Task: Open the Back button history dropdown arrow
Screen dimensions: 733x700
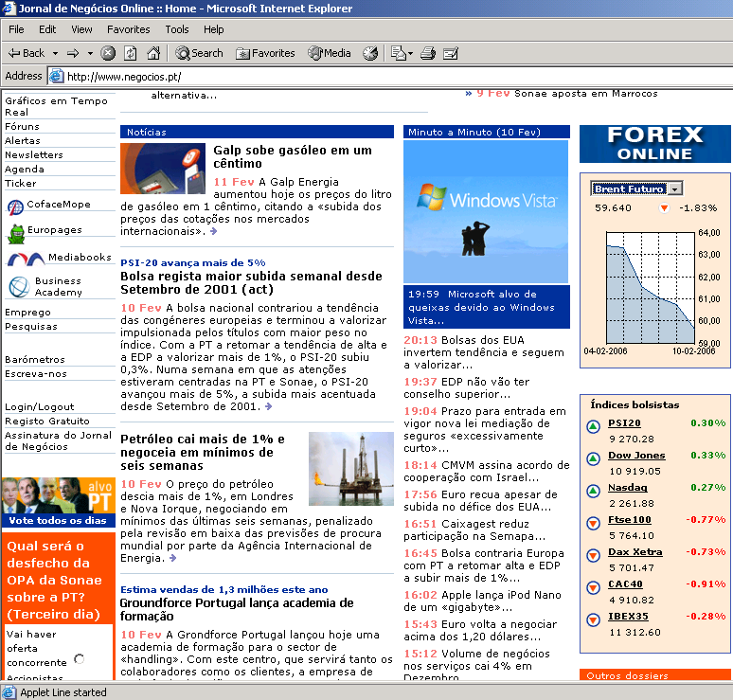Action: click(x=55, y=53)
